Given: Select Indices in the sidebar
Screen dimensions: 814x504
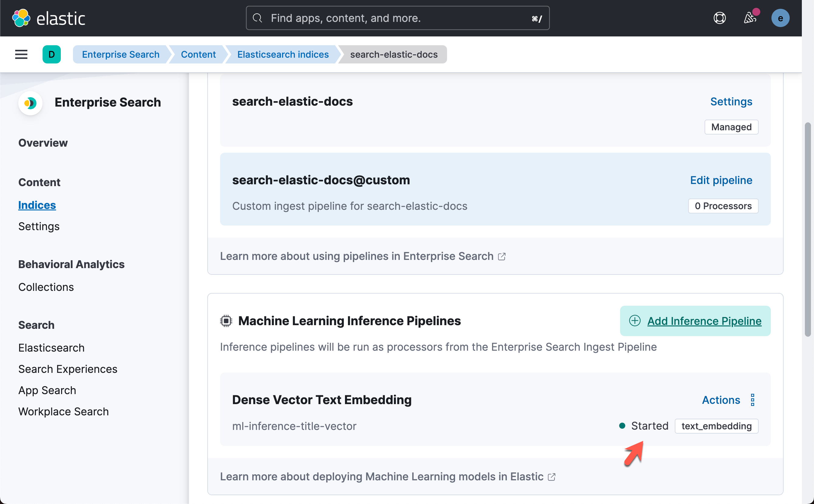Looking at the screenshot, I should pyautogui.click(x=37, y=205).
